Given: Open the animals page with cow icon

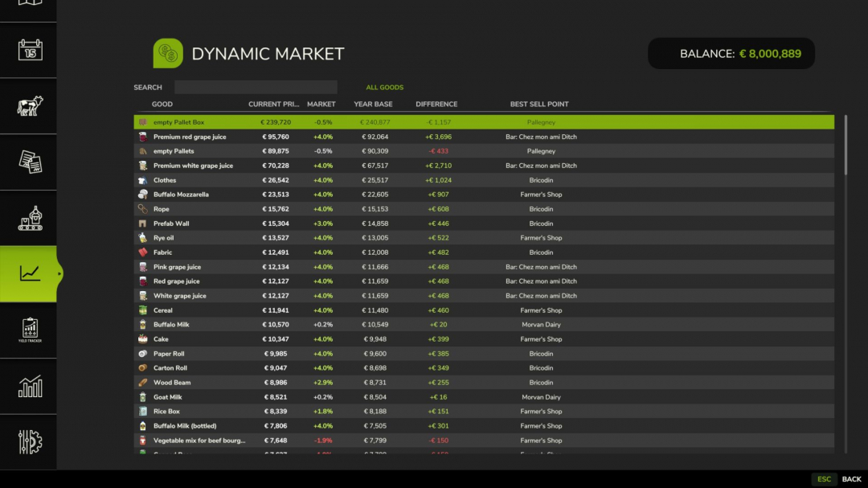Looking at the screenshot, I should coord(30,106).
